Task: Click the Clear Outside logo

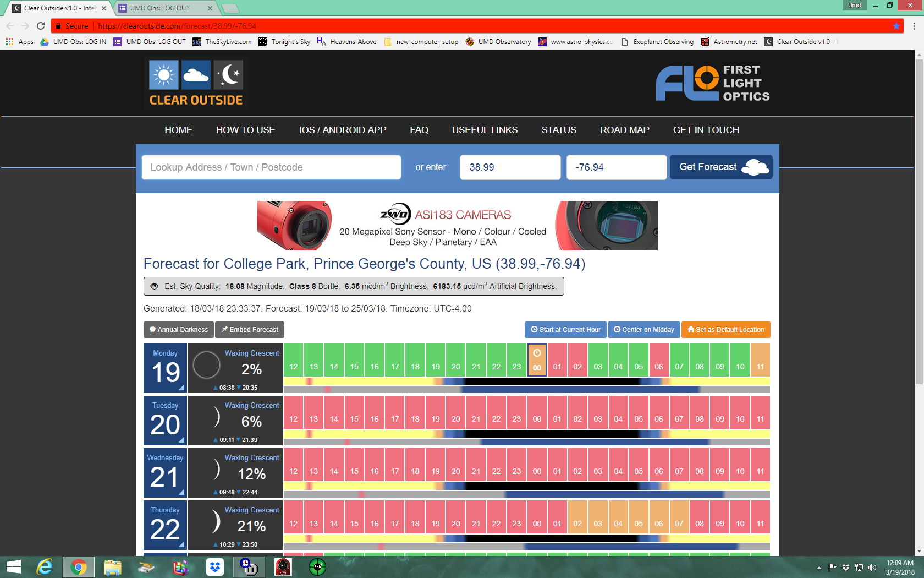Action: (196, 84)
